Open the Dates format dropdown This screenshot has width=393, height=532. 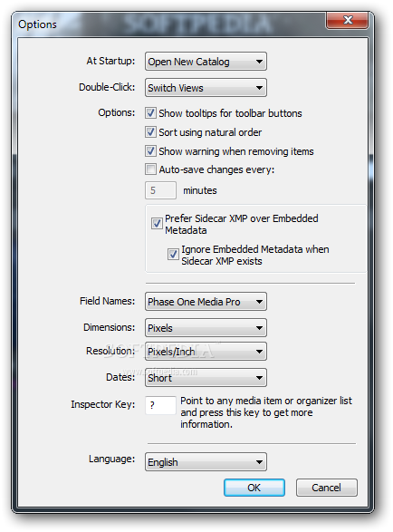point(206,378)
